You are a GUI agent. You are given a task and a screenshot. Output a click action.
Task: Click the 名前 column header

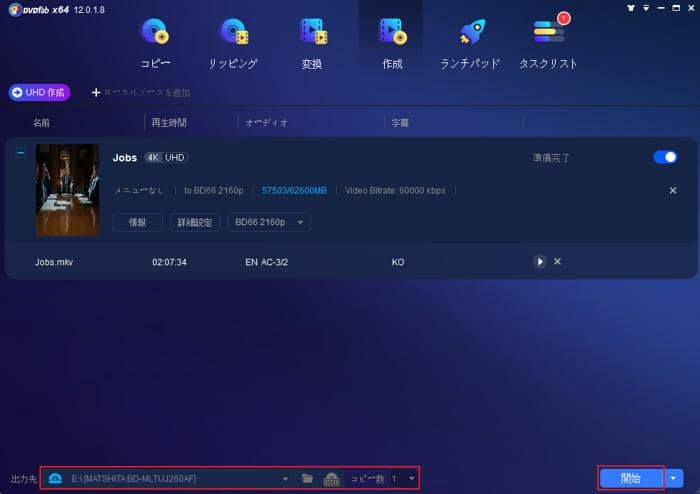click(41, 123)
